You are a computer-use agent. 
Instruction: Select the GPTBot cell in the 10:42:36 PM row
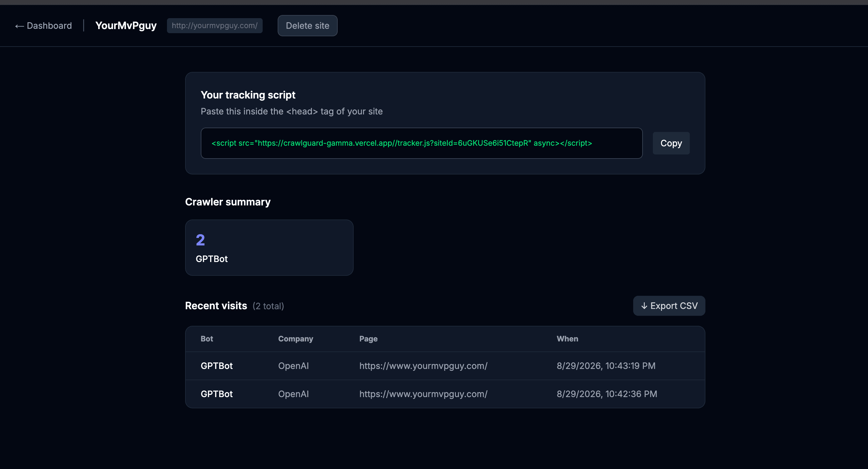217,394
